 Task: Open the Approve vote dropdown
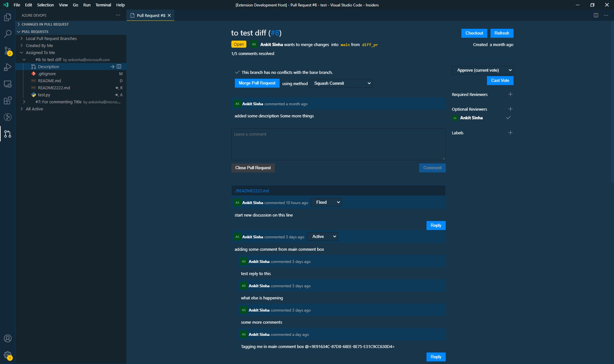coord(482,70)
